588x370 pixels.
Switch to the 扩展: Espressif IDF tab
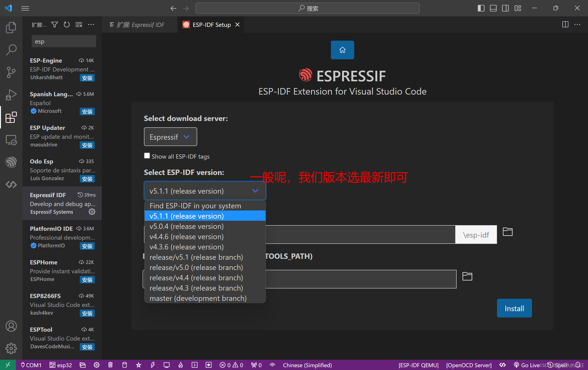[140, 25]
